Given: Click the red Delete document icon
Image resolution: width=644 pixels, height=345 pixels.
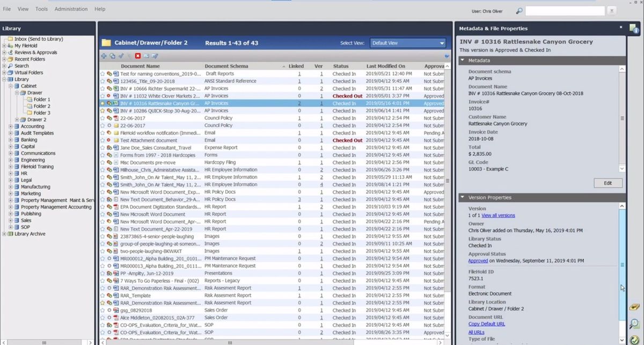Looking at the screenshot, I should click(x=137, y=55).
